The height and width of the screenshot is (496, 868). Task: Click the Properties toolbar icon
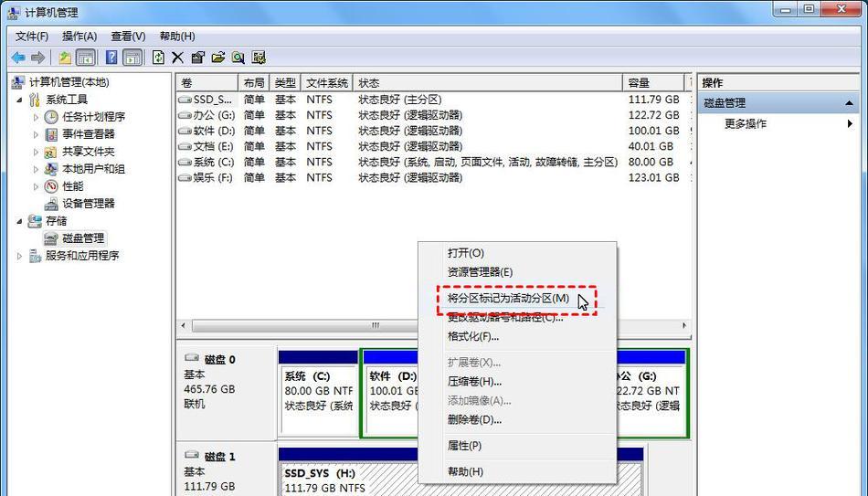[x=197, y=58]
